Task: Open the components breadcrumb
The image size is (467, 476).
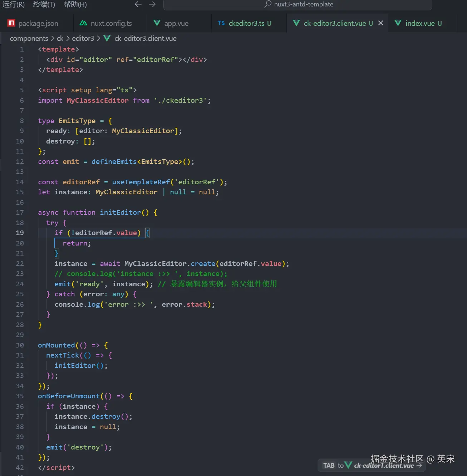Action: [29, 38]
